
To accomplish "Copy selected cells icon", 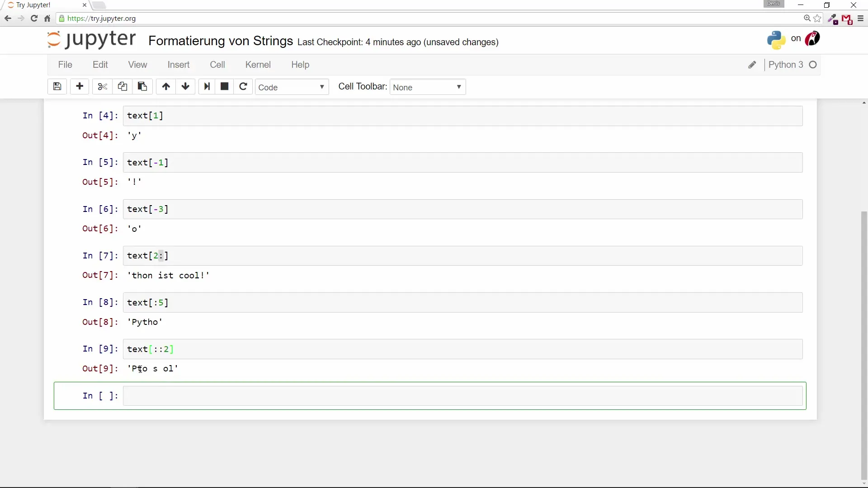I will [x=122, y=87].
